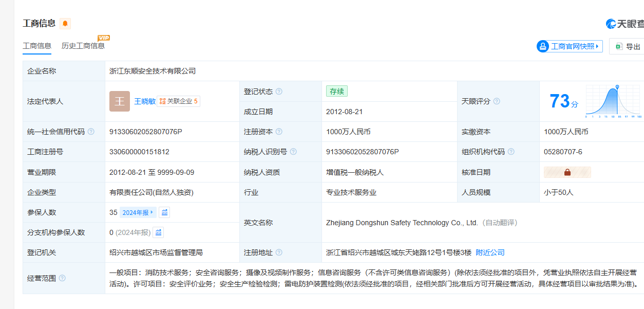Viewport: 644px width, 309px height.
Task: Click help icon next to 登记状态
Action: 279,92
